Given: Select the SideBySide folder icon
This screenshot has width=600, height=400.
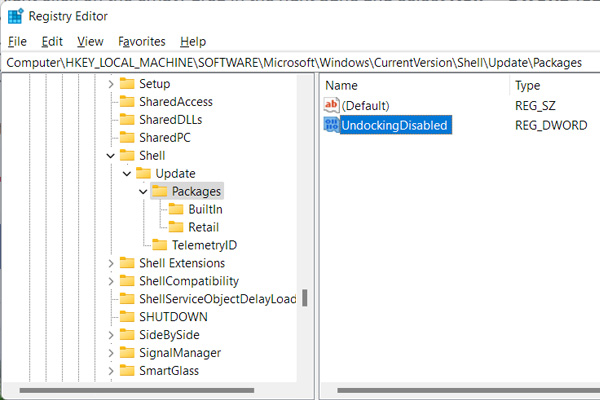Looking at the screenshot, I should (127, 335).
